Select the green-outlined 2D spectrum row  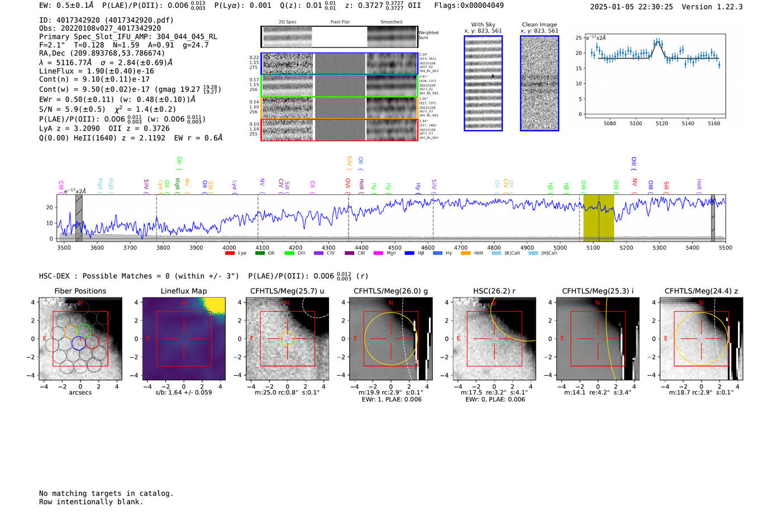[340, 85]
